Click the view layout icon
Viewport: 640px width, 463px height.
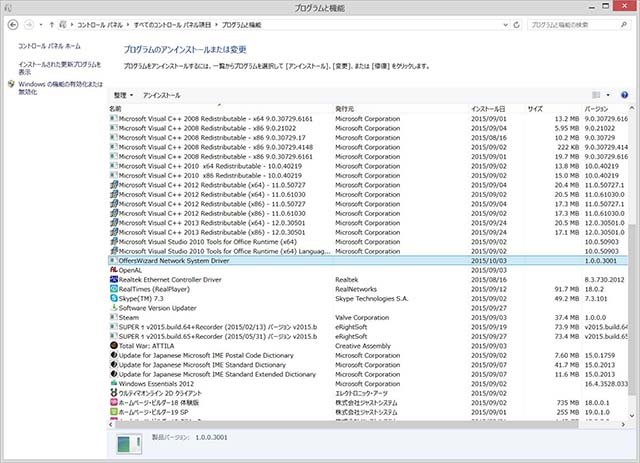click(x=596, y=95)
